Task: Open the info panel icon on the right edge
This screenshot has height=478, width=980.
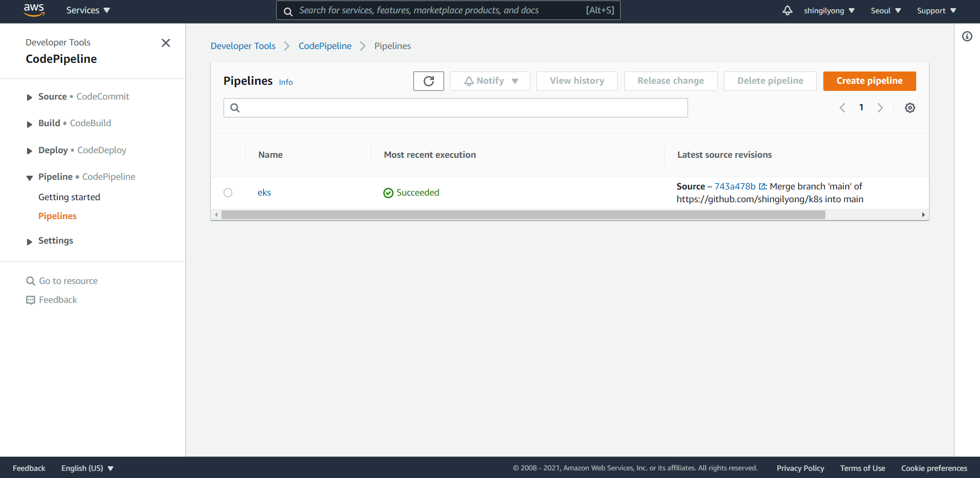Action: (967, 36)
